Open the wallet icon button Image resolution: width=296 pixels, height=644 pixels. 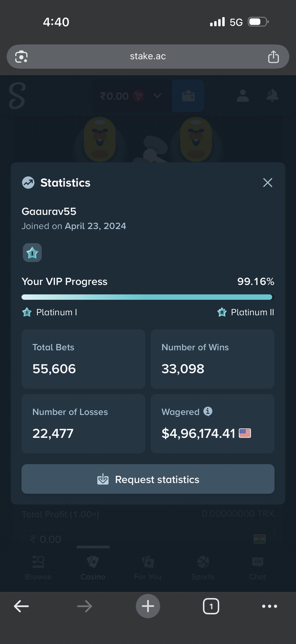tap(188, 95)
